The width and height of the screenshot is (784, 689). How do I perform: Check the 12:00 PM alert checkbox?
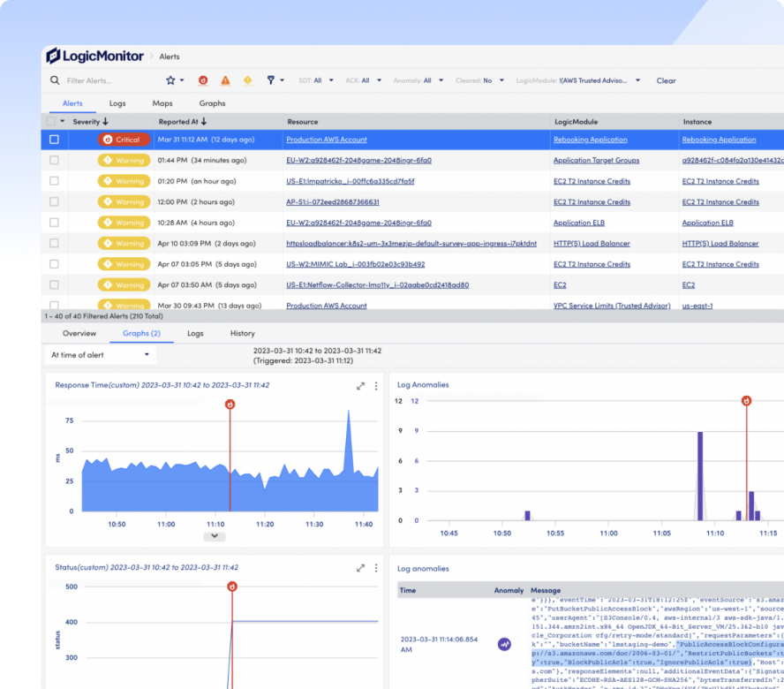point(54,201)
